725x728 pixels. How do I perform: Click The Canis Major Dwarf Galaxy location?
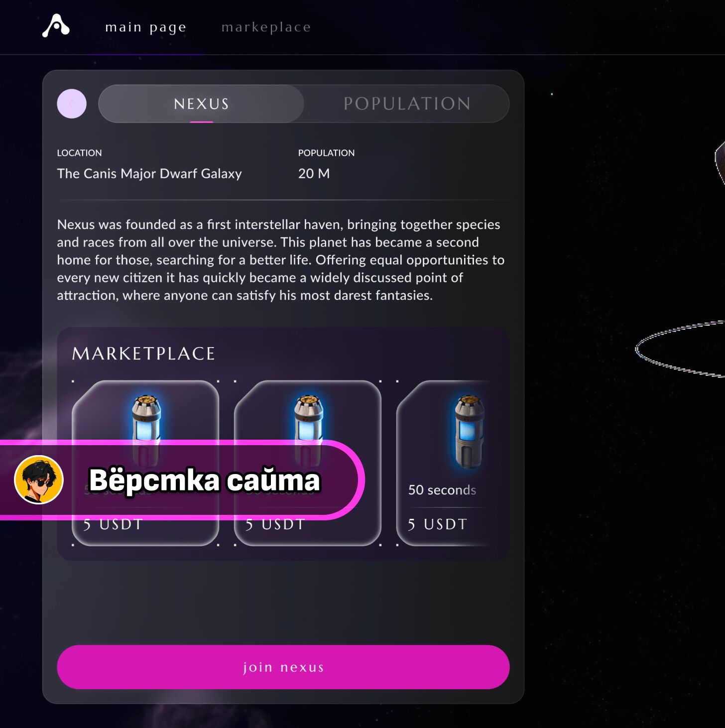pos(149,173)
